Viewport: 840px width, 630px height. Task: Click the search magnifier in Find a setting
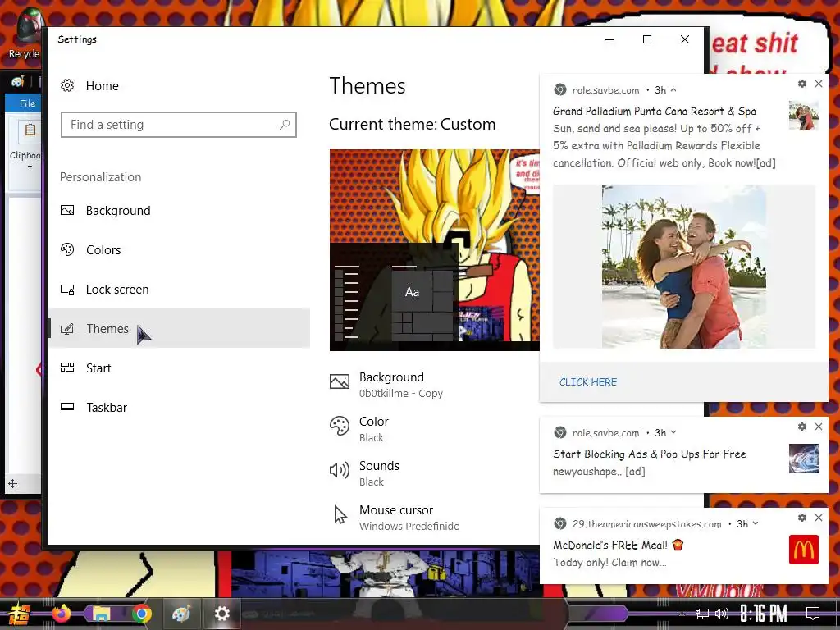(285, 125)
